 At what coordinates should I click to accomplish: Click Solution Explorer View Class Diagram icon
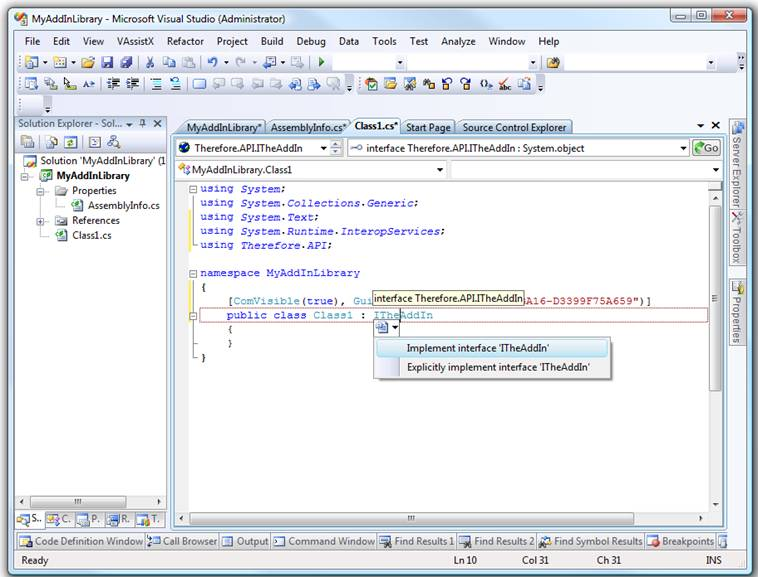(114, 142)
